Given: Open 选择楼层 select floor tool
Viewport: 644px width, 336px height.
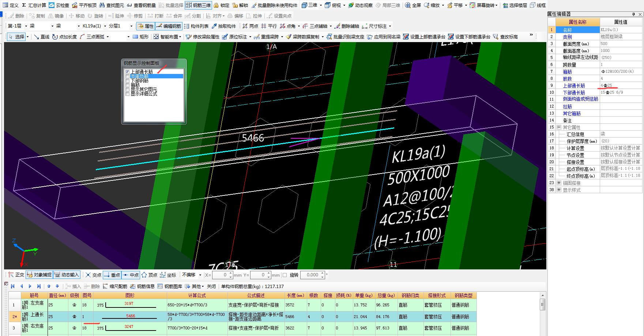Looking at the screenshot, I should 515,5.
